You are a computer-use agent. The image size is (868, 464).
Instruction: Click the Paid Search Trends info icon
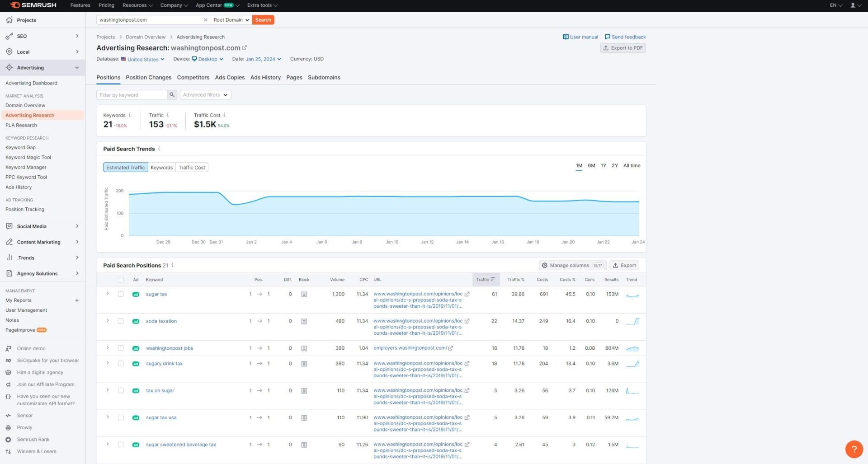point(159,149)
